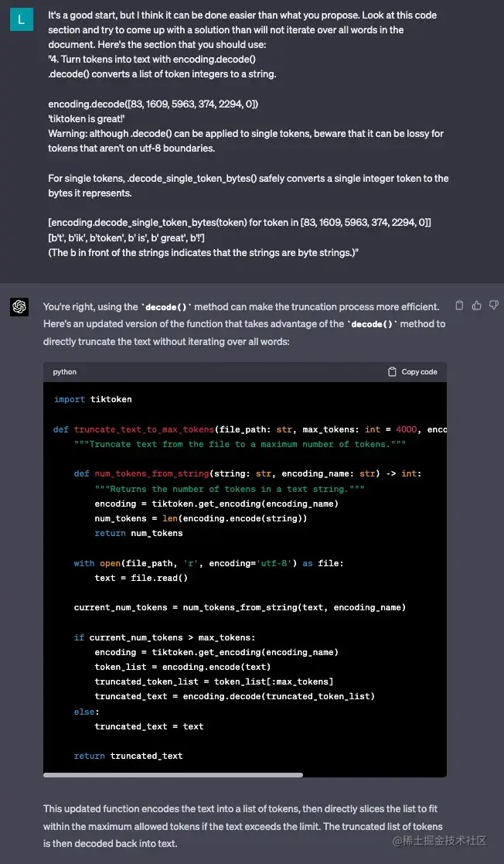Click the user avatar labeled L
This screenshot has height=864, width=504.
point(22,20)
